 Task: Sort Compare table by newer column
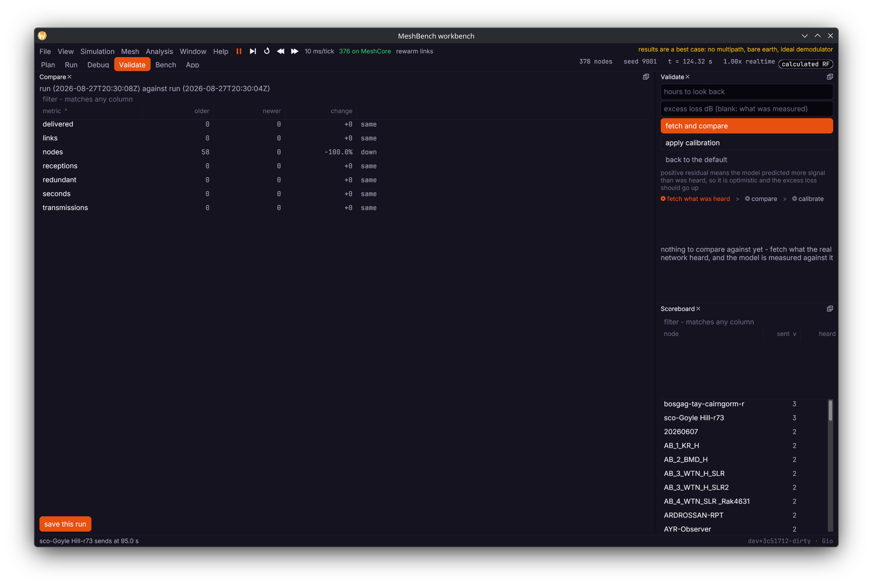coord(249,111)
